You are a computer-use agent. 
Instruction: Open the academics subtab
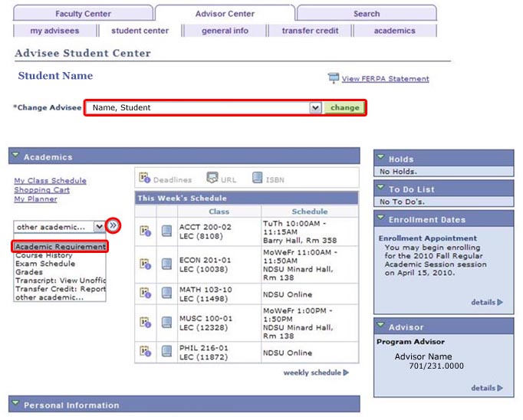pos(395,31)
